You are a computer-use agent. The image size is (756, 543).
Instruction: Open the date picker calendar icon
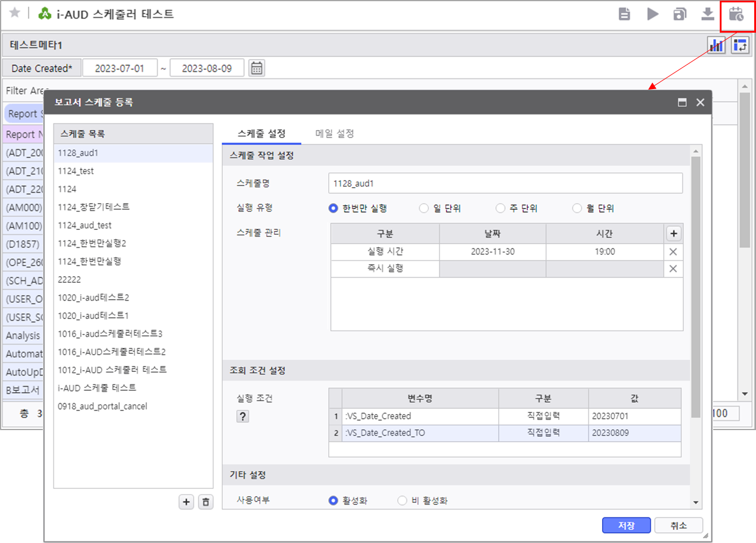(256, 68)
